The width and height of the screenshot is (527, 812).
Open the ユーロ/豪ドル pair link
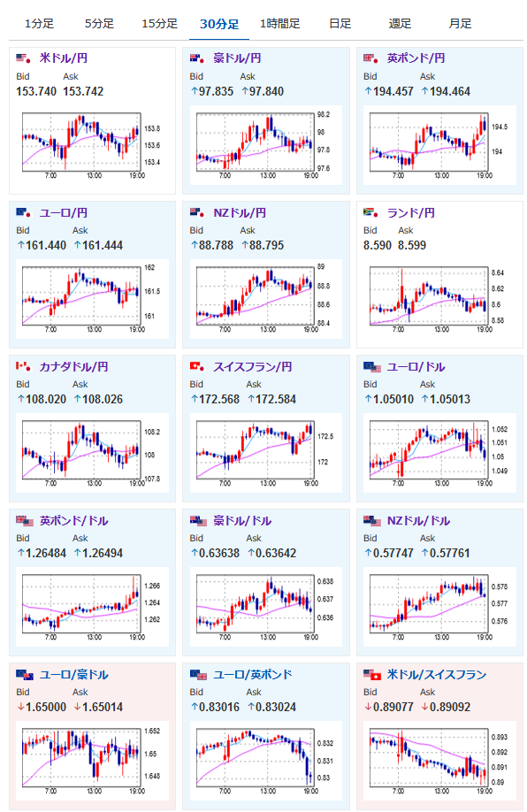point(74,674)
